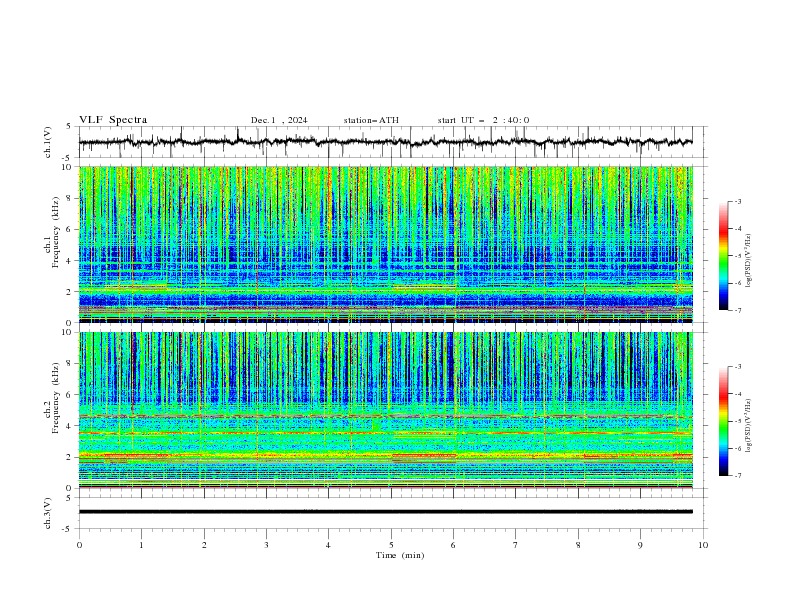The image size is (792, 612).
Task: Click the "-7" tick on ch.1 color bar
Action: point(737,310)
